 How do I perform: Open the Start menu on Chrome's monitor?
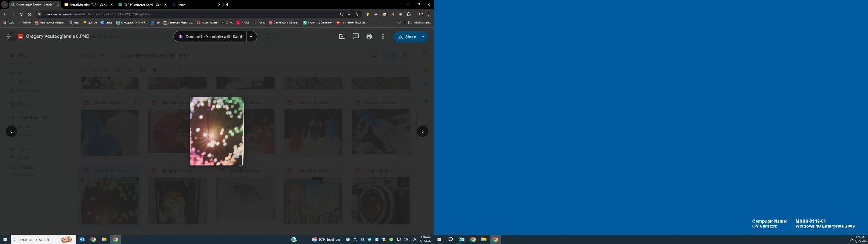point(5,239)
